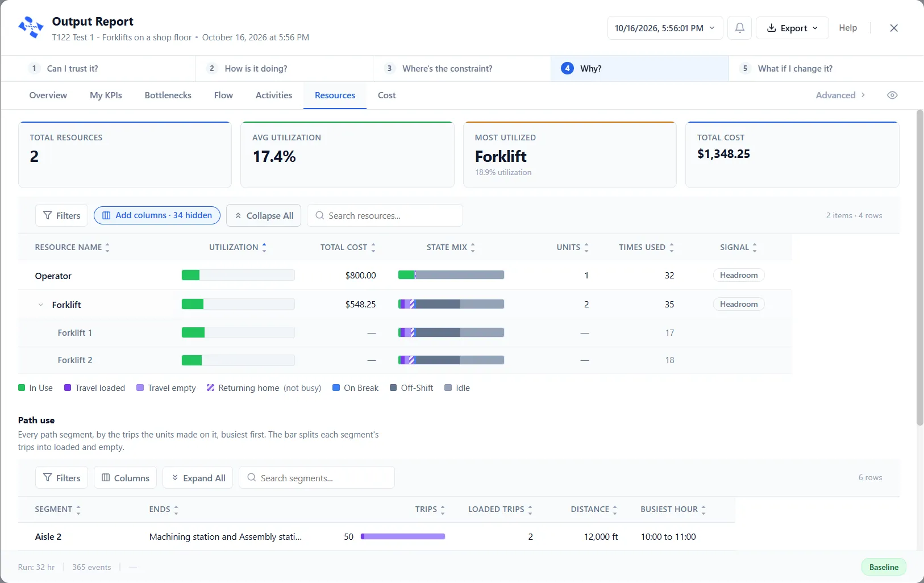The height and width of the screenshot is (583, 924).
Task: Click Expand All in the Path use table
Action: tap(198, 478)
